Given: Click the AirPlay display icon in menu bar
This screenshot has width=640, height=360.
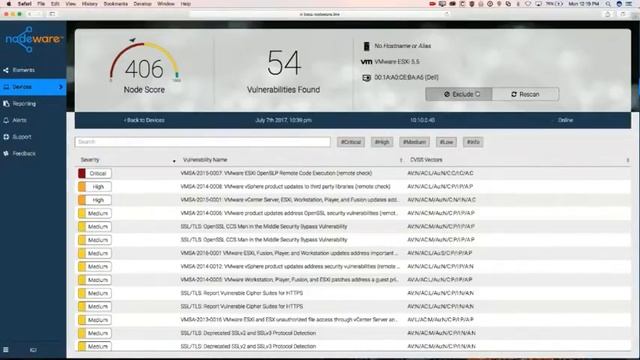Looking at the screenshot, I should [x=539, y=4].
